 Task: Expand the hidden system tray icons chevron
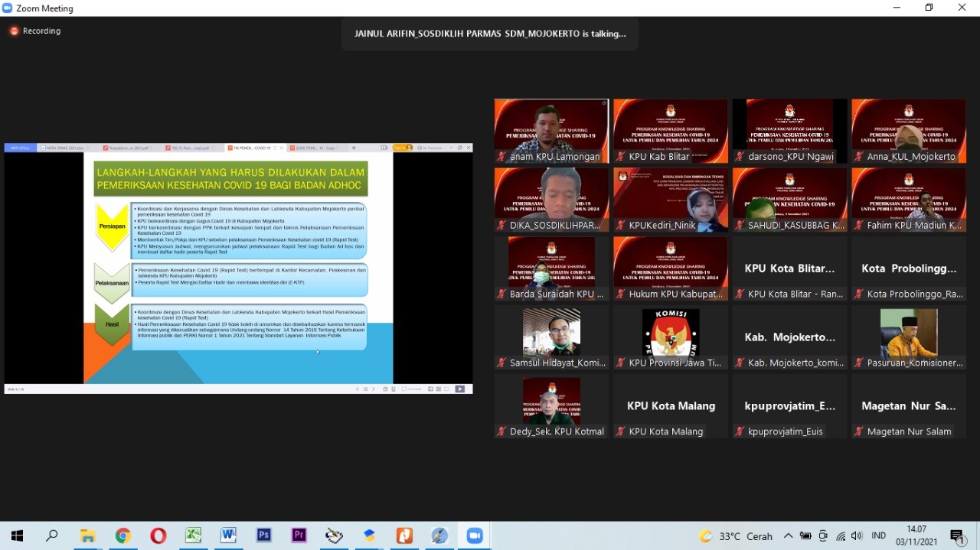[788, 536]
